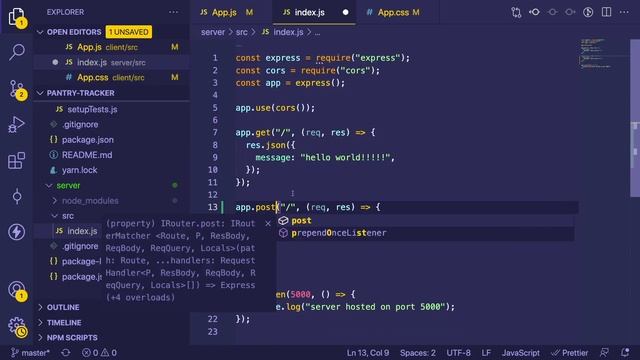Collapse the PANTRY-TRACKER folder section
The width and height of the screenshot is (640, 360).
click(x=40, y=93)
